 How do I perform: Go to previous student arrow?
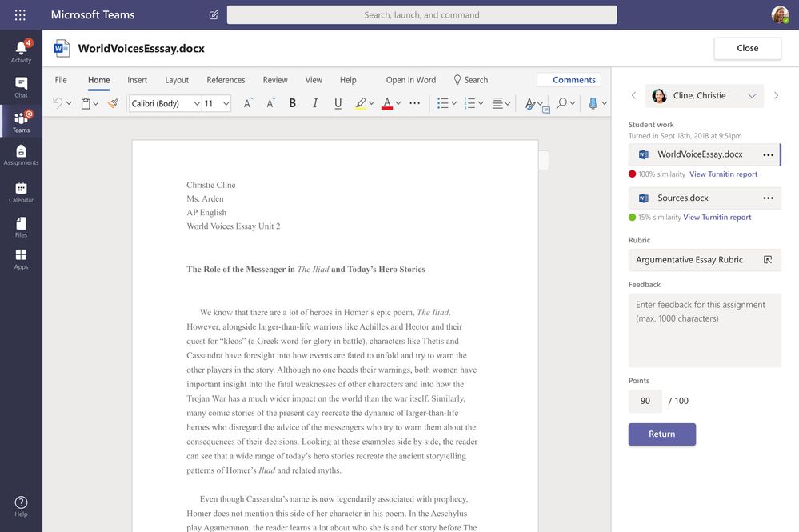click(633, 95)
